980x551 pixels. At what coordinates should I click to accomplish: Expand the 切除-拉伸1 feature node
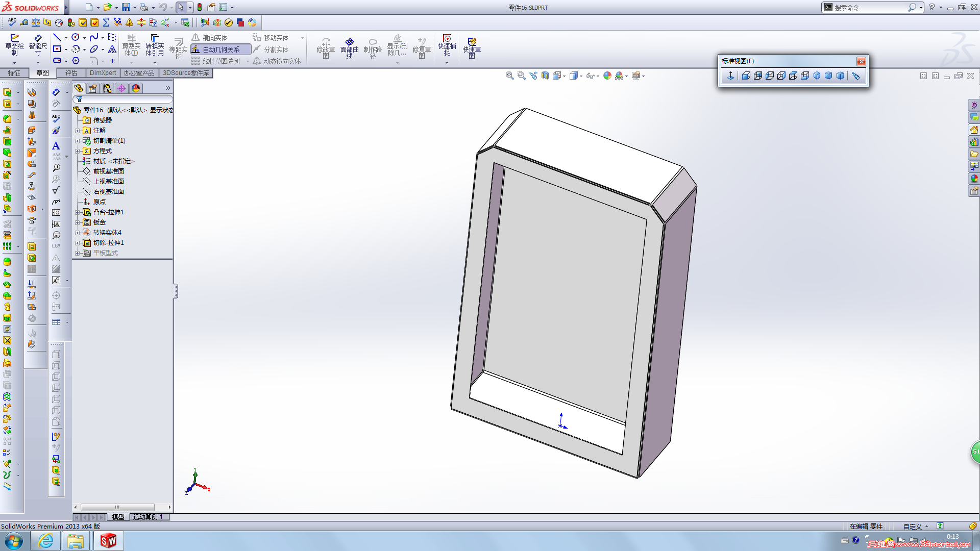pyautogui.click(x=78, y=243)
